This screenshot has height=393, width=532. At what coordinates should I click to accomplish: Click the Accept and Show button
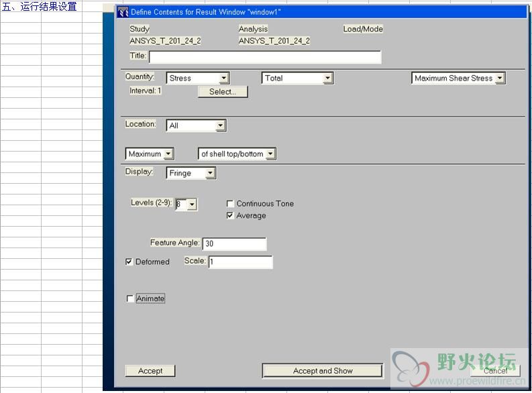pos(323,371)
